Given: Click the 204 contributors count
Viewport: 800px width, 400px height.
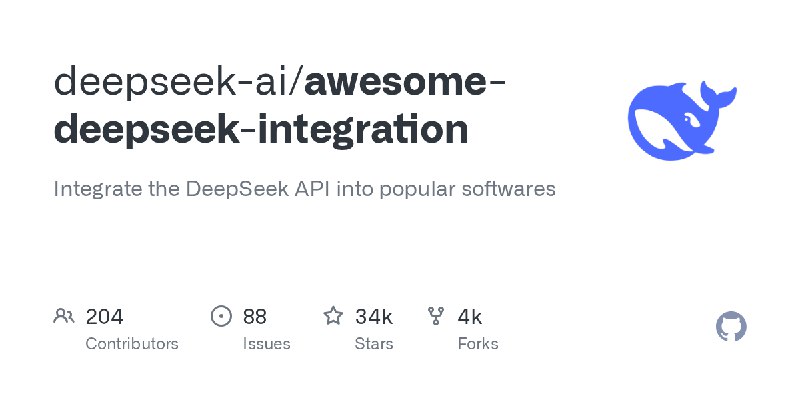Looking at the screenshot, I should (104, 317).
